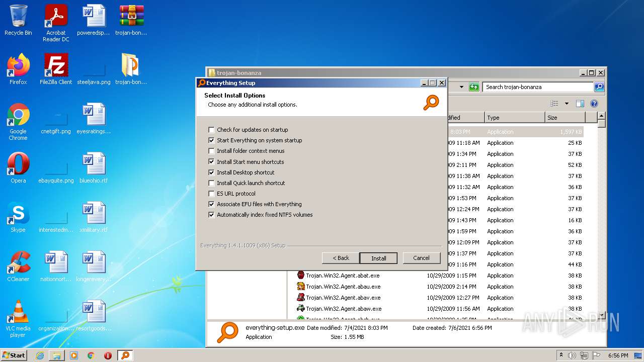Click the Back button in setup
Screen dimensions: 644x362
tap(341, 258)
